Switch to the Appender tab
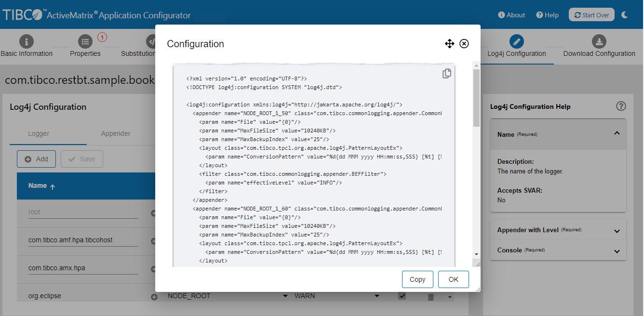Viewport: 644px width, 316px height. tap(116, 133)
